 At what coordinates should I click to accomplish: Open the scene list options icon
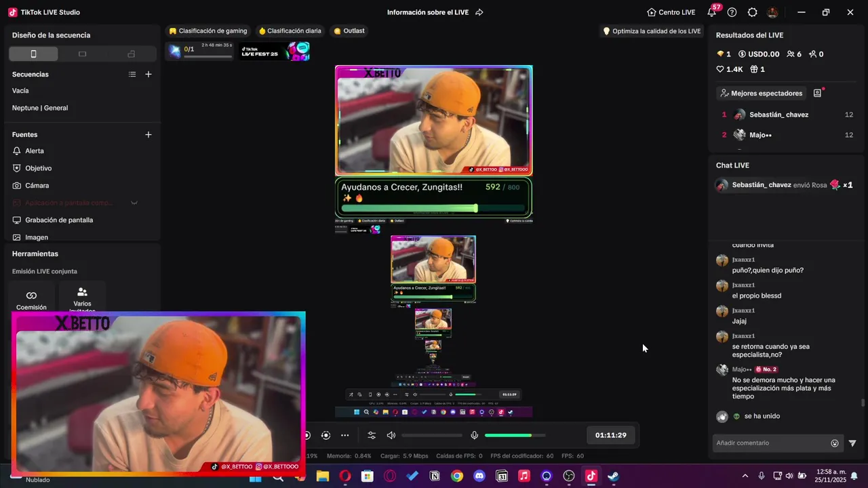[132, 75]
